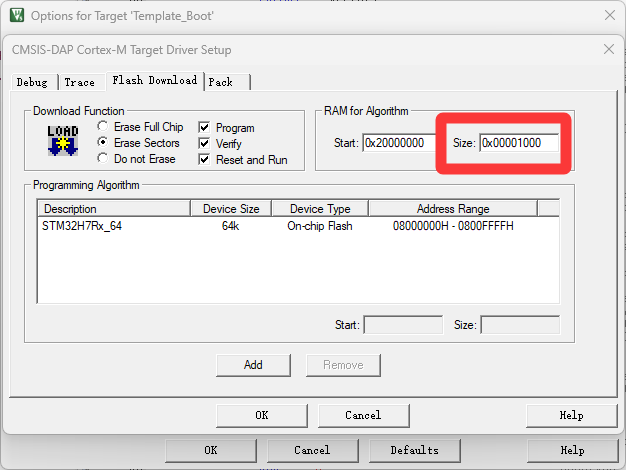The width and height of the screenshot is (626, 470).
Task: Select Erase Full Chip option
Action: [x=103, y=127]
